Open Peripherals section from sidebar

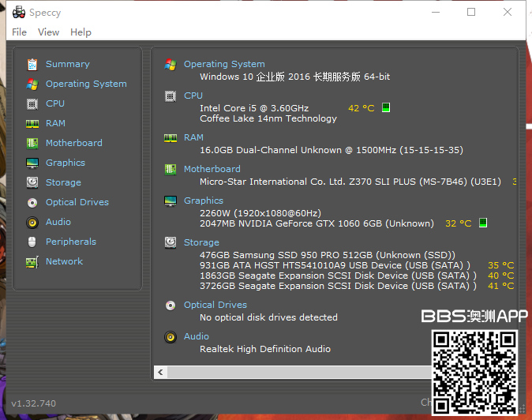point(71,242)
